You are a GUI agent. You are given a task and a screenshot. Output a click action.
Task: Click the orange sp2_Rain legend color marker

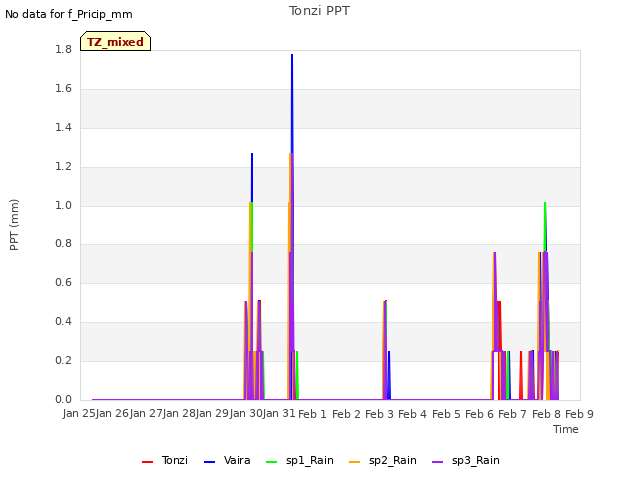(x=355, y=462)
